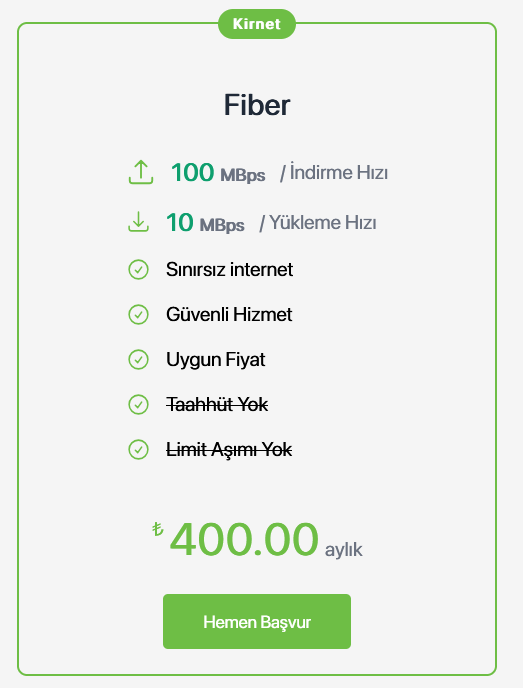Click the 400.00 price amount

coord(244,539)
